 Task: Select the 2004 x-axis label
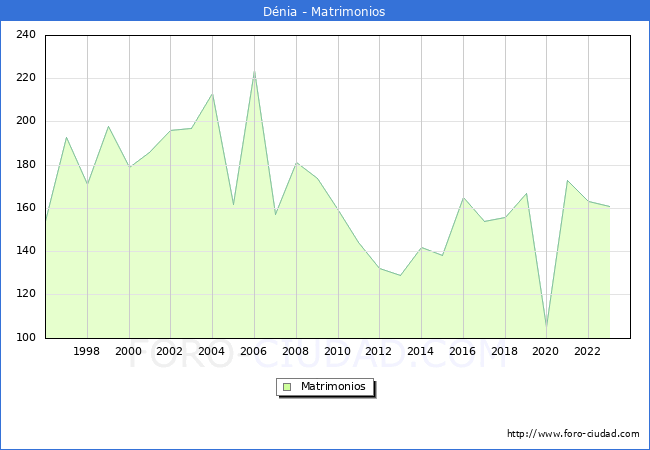tap(212, 351)
